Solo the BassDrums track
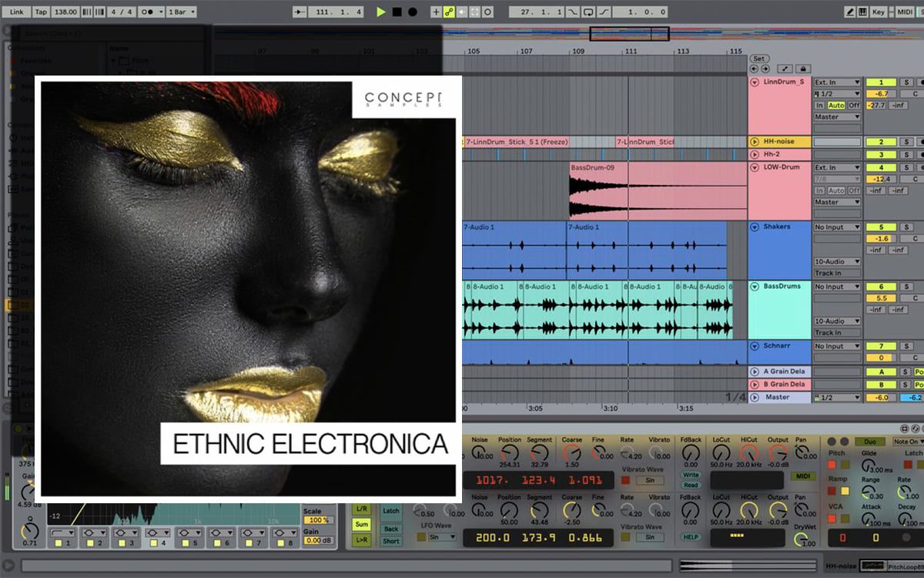This screenshot has width=924, height=578. coord(907,287)
